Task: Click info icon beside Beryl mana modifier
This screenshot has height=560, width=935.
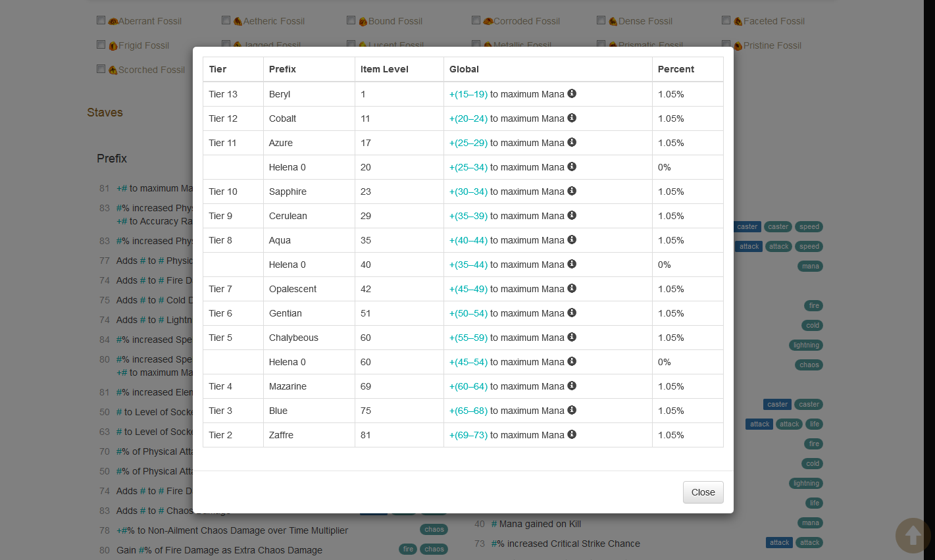Action: pyautogui.click(x=572, y=93)
